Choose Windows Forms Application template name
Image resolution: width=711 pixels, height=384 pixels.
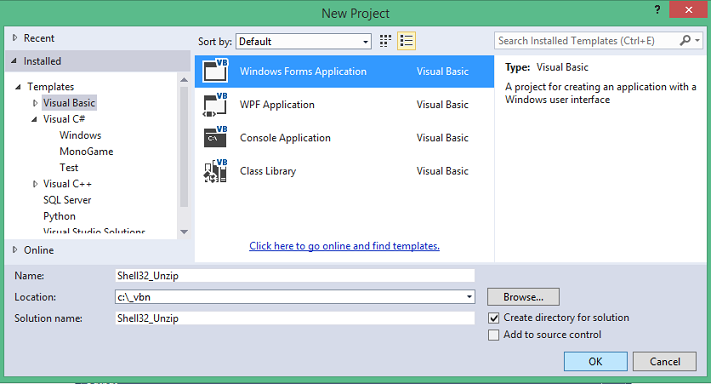pos(303,71)
